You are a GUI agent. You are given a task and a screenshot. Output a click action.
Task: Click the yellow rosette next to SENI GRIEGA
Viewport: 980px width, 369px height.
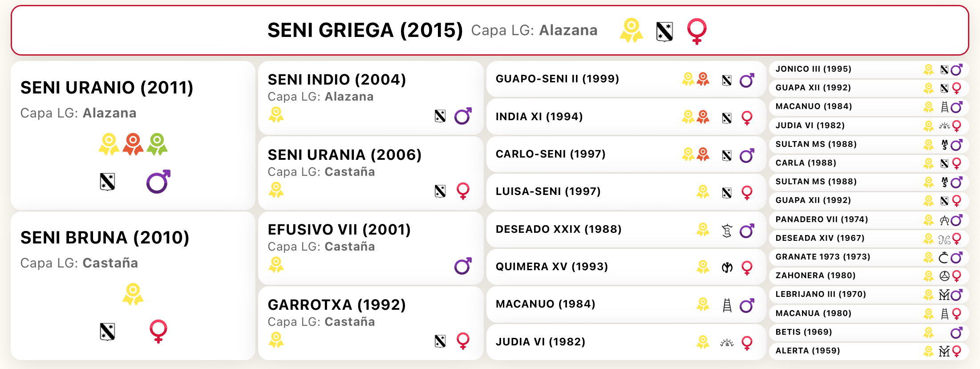632,31
